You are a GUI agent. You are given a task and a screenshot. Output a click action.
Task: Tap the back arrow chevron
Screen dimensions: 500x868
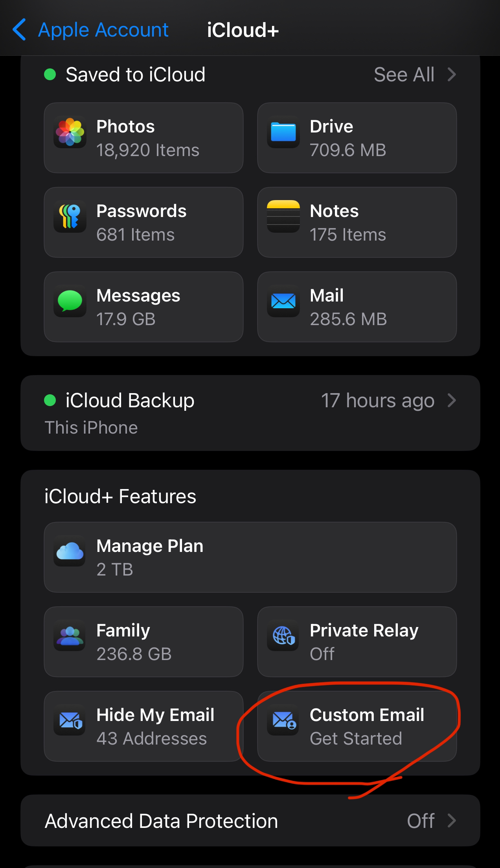point(19,30)
